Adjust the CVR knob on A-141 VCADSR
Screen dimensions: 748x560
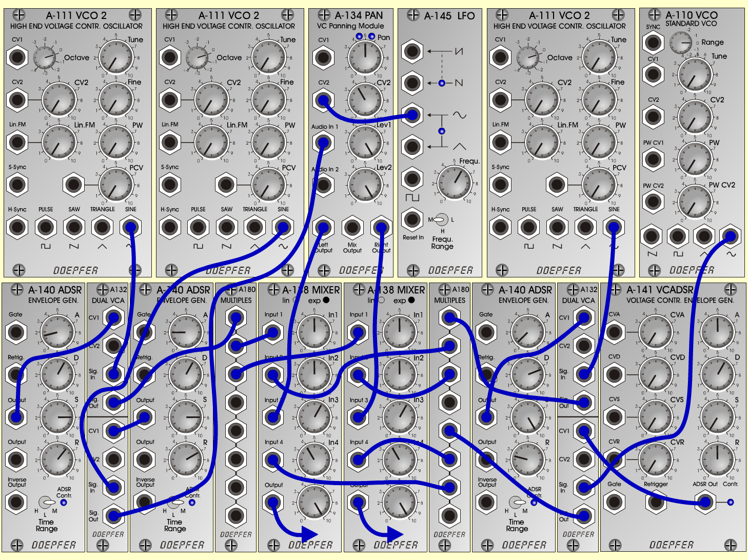pyautogui.click(x=656, y=459)
